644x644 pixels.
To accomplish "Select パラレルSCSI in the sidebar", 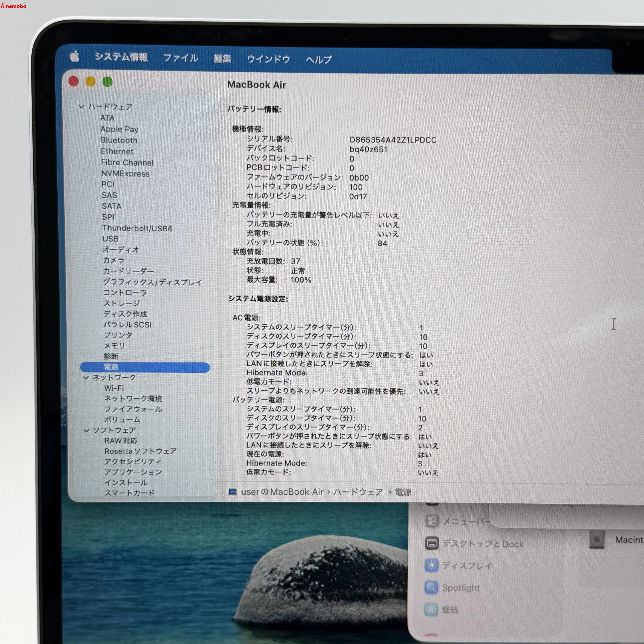I will pyautogui.click(x=128, y=324).
